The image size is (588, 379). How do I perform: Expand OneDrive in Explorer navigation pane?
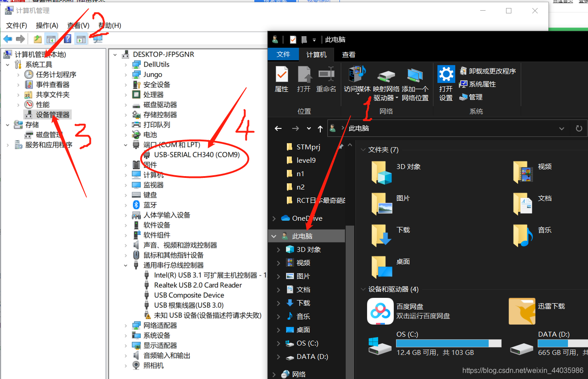click(x=274, y=218)
